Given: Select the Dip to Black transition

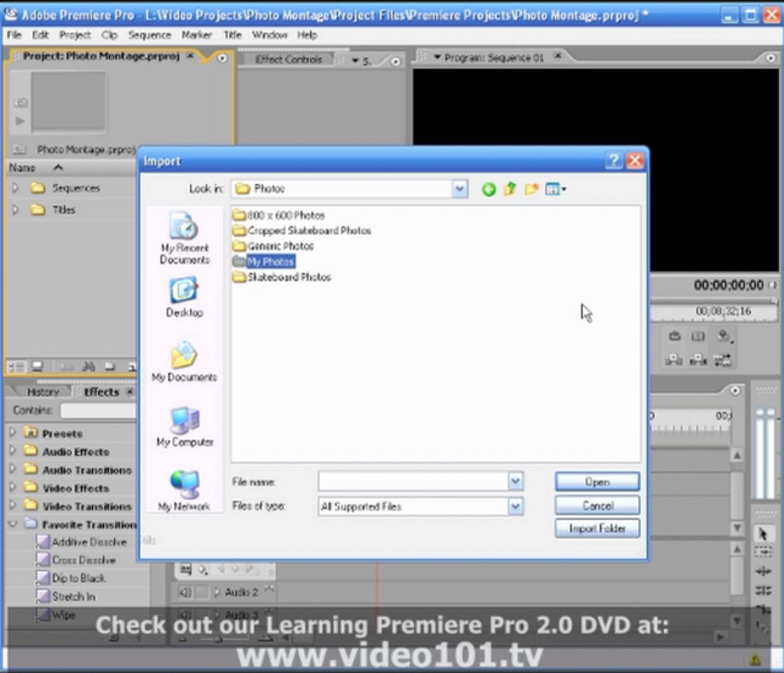Looking at the screenshot, I should (71, 578).
